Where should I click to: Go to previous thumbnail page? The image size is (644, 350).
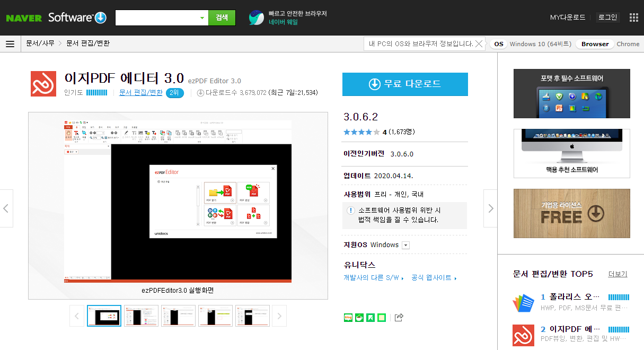[76, 317]
